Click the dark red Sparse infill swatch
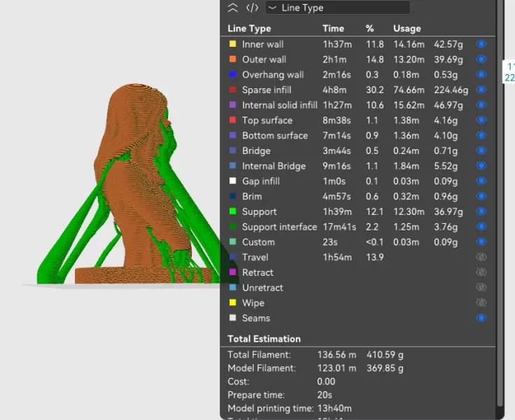Image resolution: width=515 pixels, height=420 pixels. [232, 90]
